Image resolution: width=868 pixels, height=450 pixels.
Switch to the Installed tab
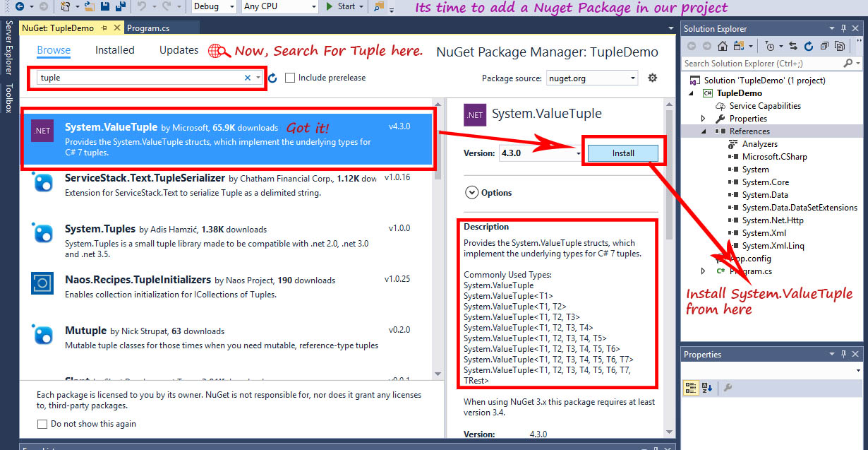click(x=115, y=50)
